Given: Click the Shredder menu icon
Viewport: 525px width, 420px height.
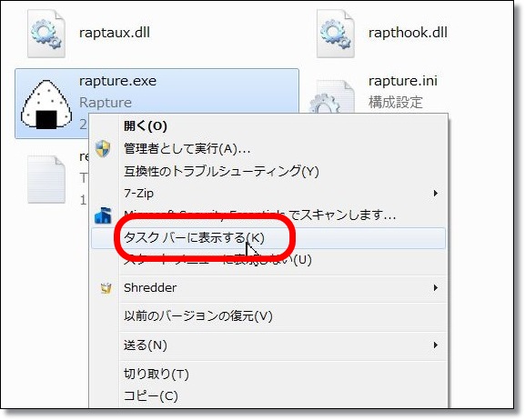Looking at the screenshot, I should click(106, 288).
